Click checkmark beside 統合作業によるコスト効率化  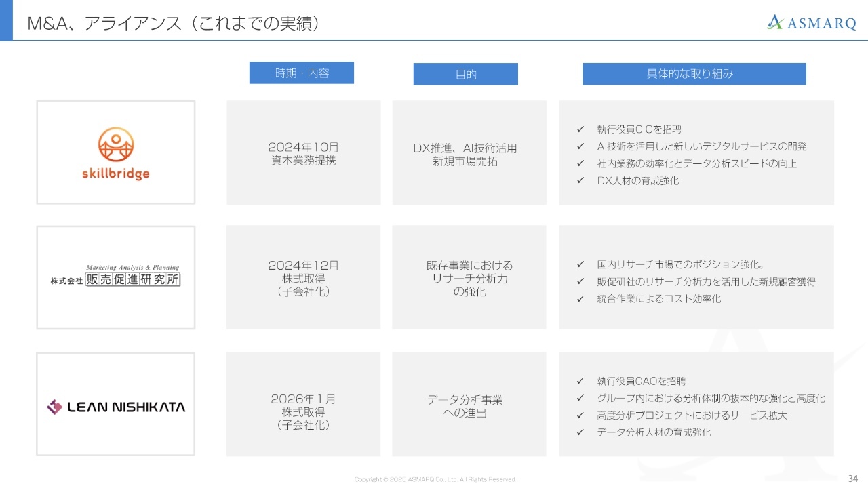(x=580, y=298)
